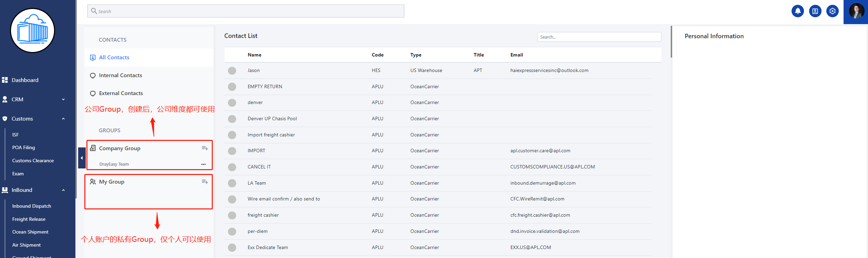Click the notification bell icon
The image size is (868, 258).
pyautogui.click(x=797, y=11)
